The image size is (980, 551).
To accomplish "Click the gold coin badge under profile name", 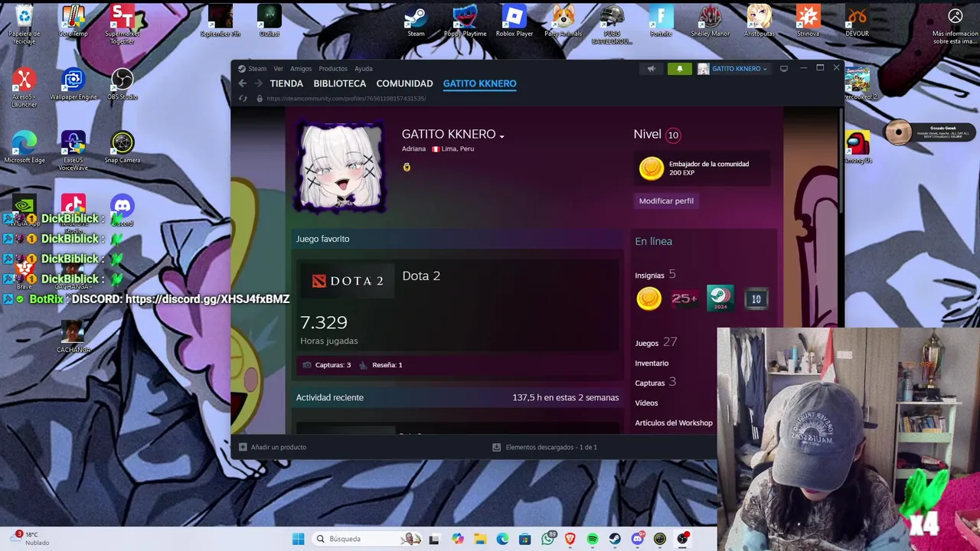I will tap(407, 167).
